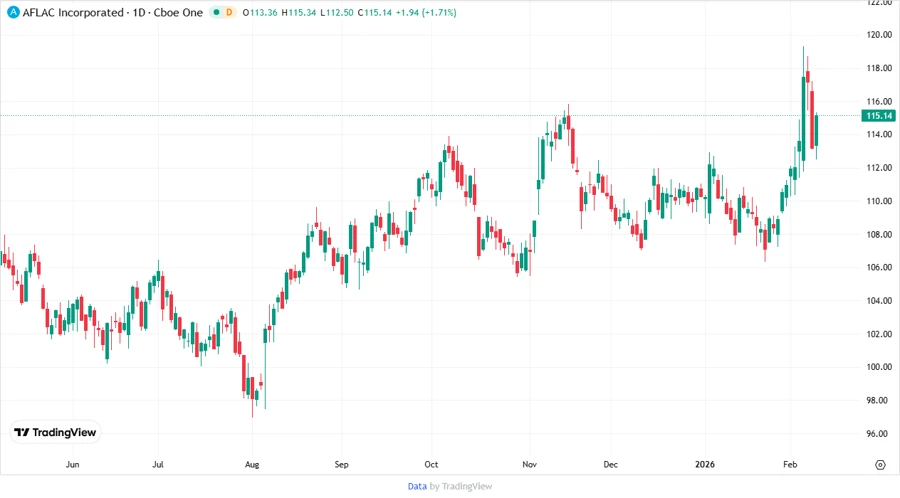Select the 112.00 price axis label

click(x=879, y=168)
